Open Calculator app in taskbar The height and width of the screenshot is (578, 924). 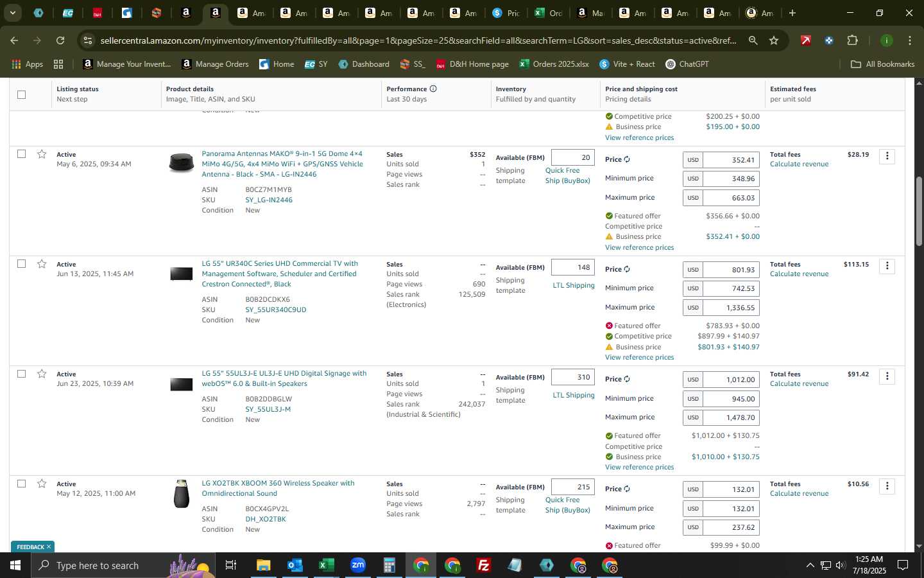pyautogui.click(x=389, y=565)
